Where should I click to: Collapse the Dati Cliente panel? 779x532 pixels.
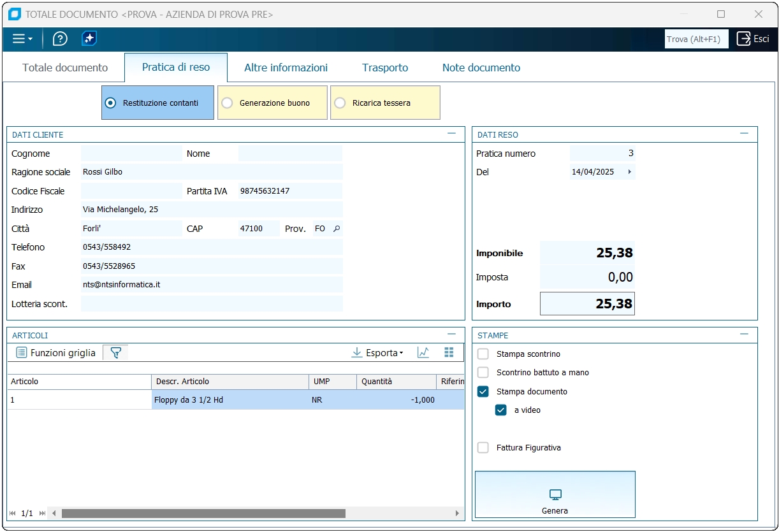pos(451,134)
